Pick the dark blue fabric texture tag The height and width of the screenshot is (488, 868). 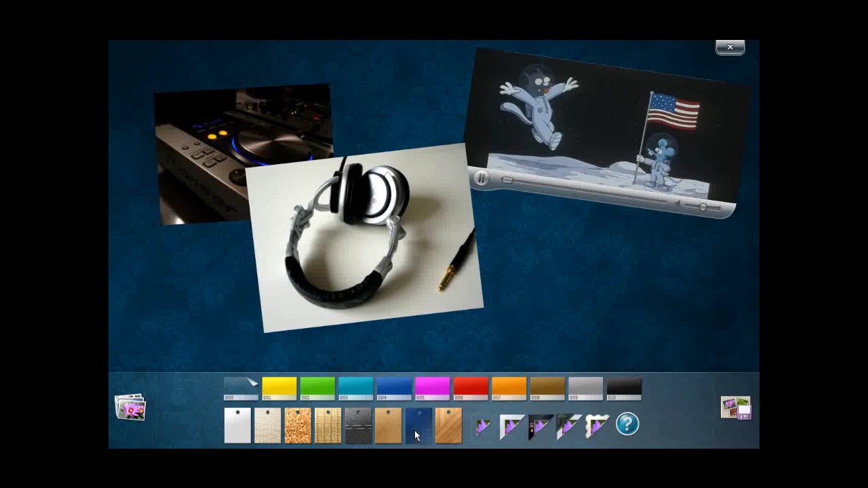pyautogui.click(x=418, y=426)
